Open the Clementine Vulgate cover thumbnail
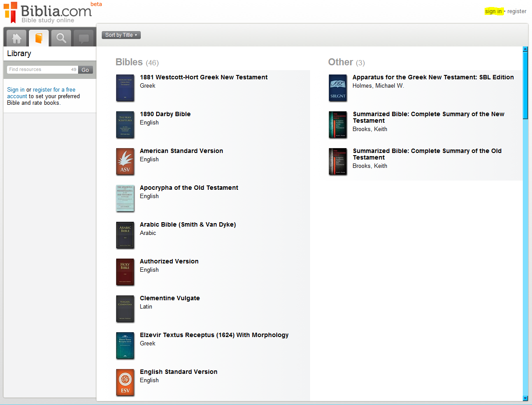Screen dimensions: 532x405 [125, 309]
